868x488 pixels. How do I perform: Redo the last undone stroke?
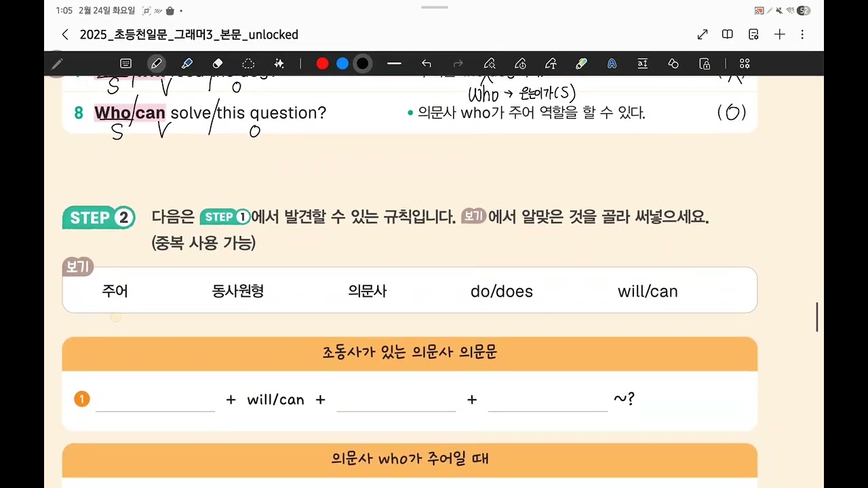pyautogui.click(x=458, y=64)
